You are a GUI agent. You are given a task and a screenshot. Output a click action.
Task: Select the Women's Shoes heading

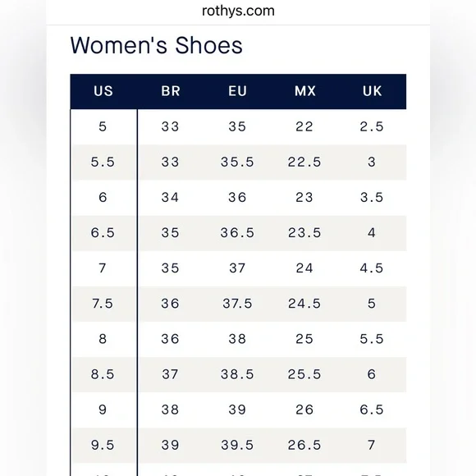[156, 45]
